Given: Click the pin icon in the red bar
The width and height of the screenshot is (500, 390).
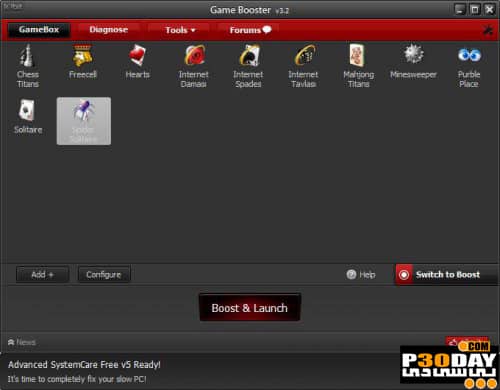Looking at the screenshot, I should (488, 30).
